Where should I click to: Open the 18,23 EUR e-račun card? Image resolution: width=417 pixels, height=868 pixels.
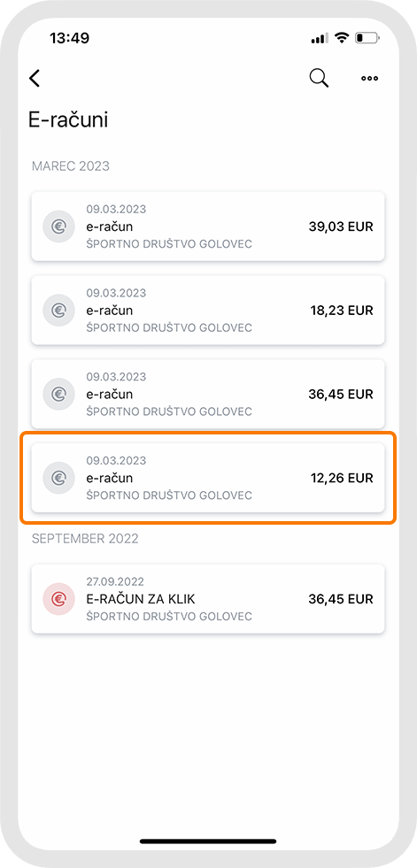pyautogui.click(x=208, y=311)
